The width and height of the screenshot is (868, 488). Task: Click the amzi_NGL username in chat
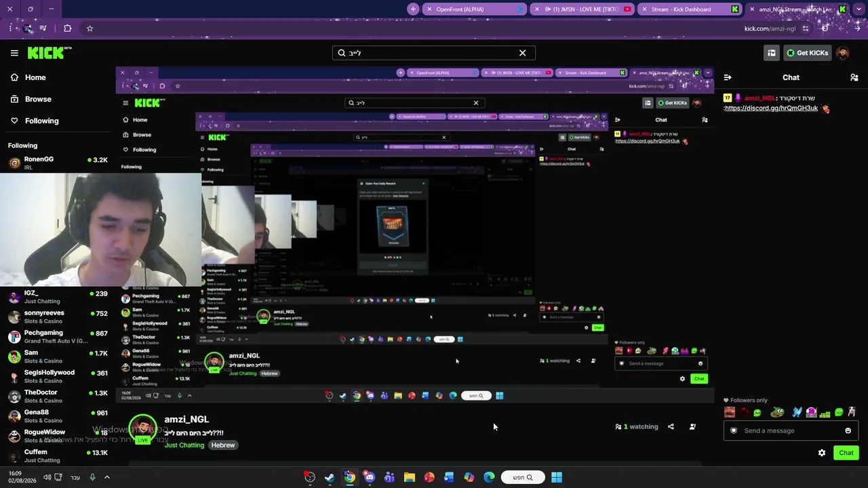(x=759, y=98)
